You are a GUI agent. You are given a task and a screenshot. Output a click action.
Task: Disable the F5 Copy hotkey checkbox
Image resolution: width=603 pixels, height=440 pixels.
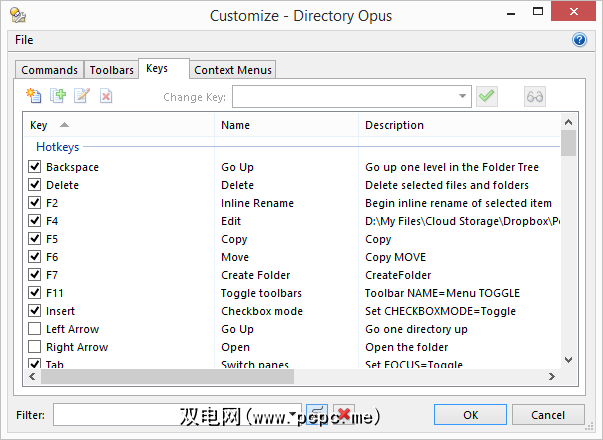35,238
